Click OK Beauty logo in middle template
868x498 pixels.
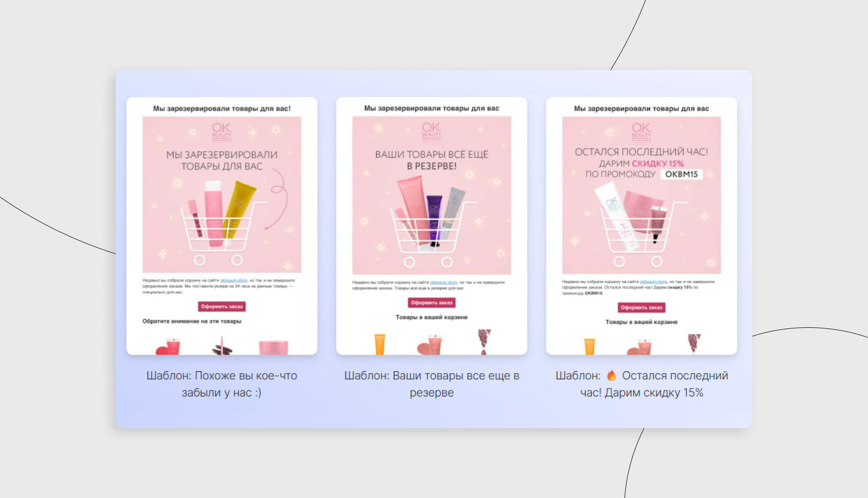tap(432, 132)
